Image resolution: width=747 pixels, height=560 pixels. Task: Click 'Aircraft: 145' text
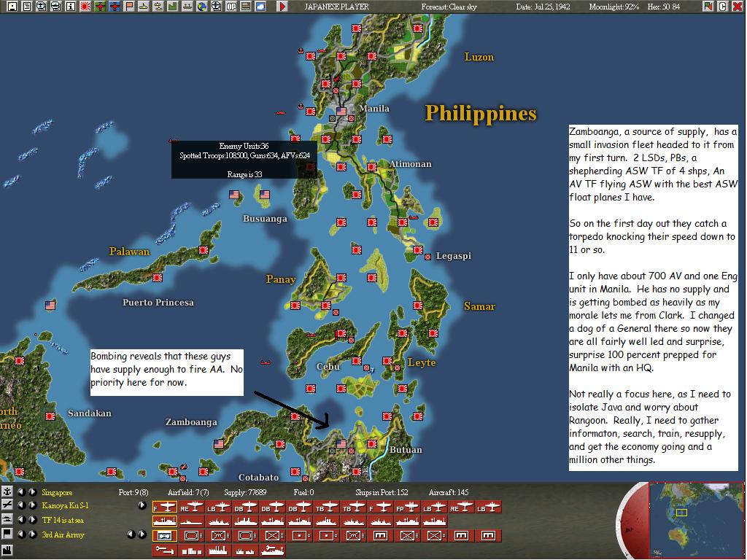[x=449, y=492]
